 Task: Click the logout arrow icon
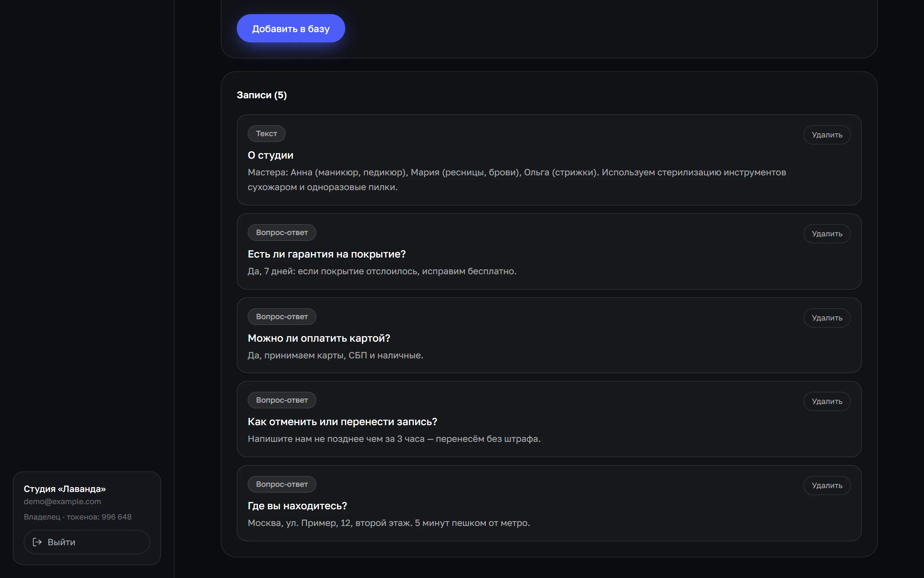click(37, 542)
